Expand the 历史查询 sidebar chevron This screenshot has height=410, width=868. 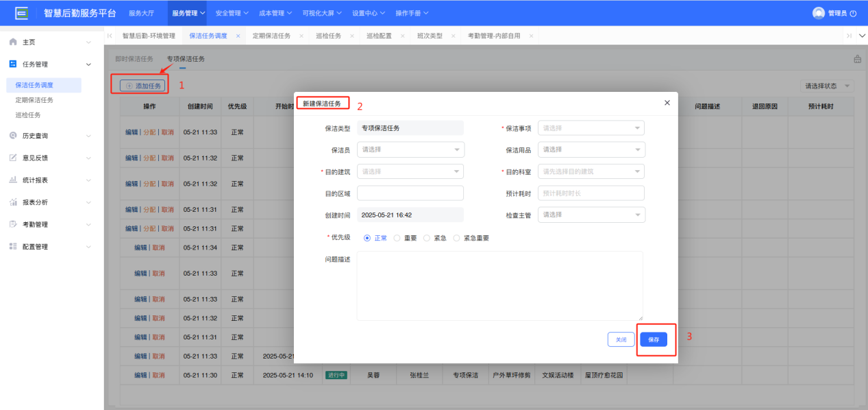(88, 136)
